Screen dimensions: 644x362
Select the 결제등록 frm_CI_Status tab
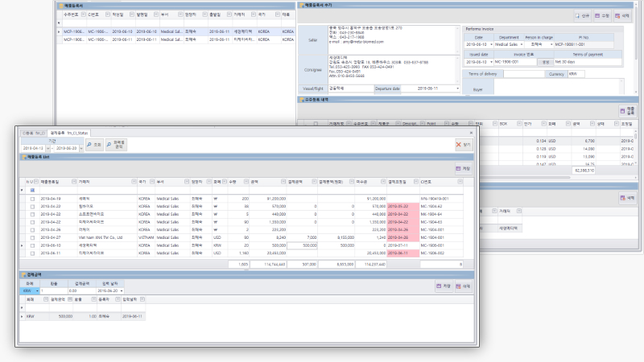click(69, 133)
